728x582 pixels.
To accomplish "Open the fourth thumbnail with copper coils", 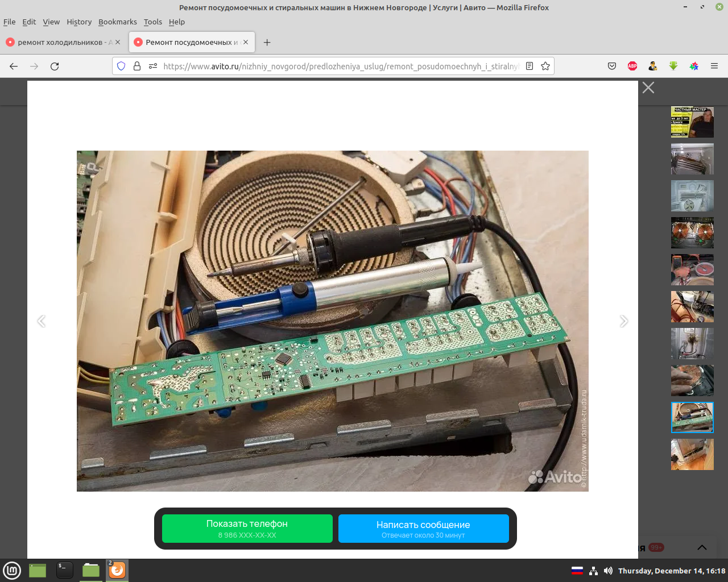I will 692,233.
